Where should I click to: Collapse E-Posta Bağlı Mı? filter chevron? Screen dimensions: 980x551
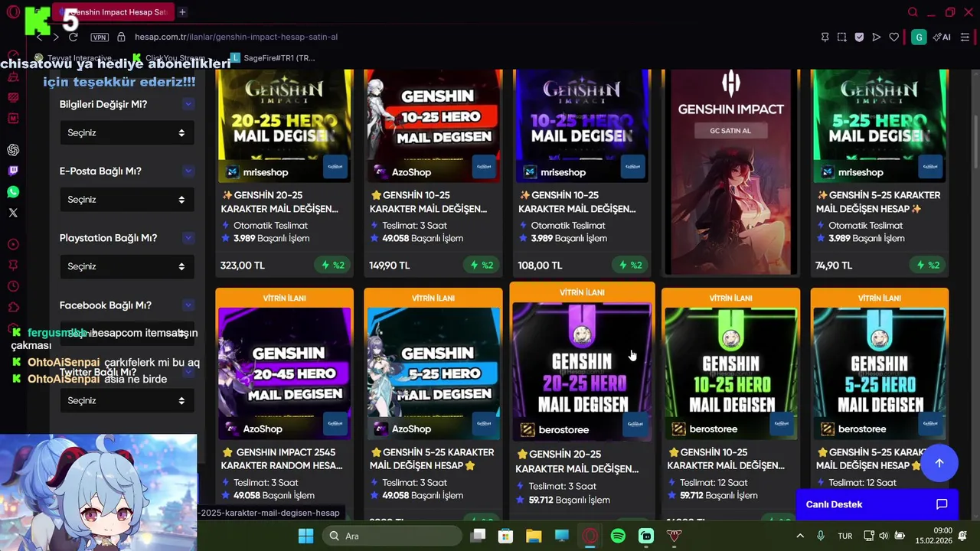188,171
